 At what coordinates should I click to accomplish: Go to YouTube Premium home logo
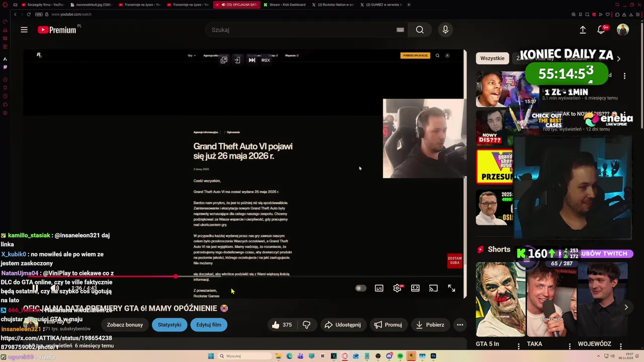coord(57,30)
